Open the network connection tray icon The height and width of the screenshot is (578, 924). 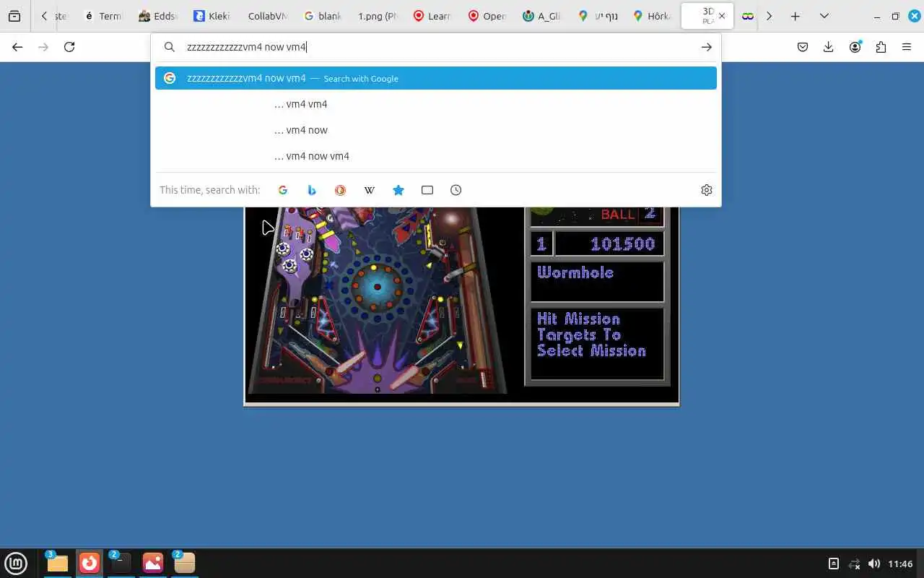point(854,564)
